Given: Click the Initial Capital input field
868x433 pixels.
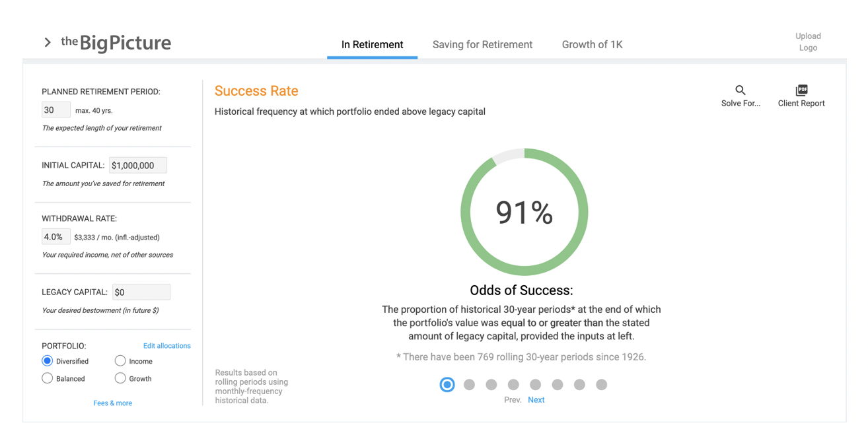Looking at the screenshot, I should 137,166.
